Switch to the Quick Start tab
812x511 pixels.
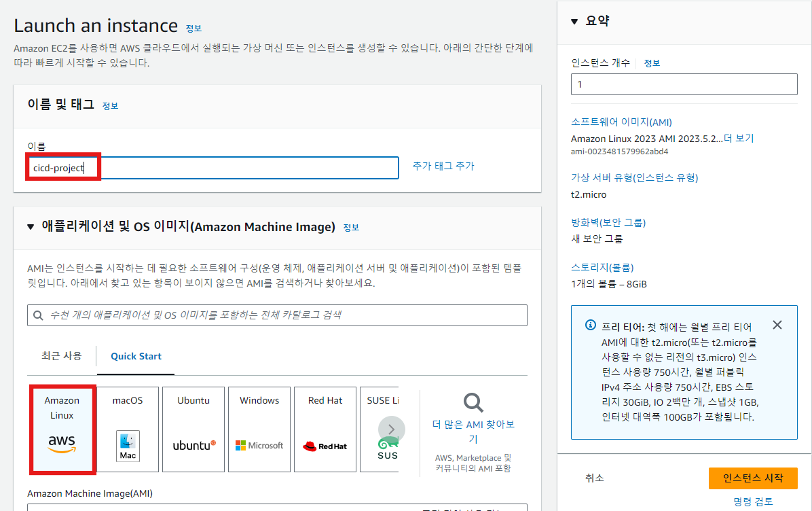[x=136, y=356]
